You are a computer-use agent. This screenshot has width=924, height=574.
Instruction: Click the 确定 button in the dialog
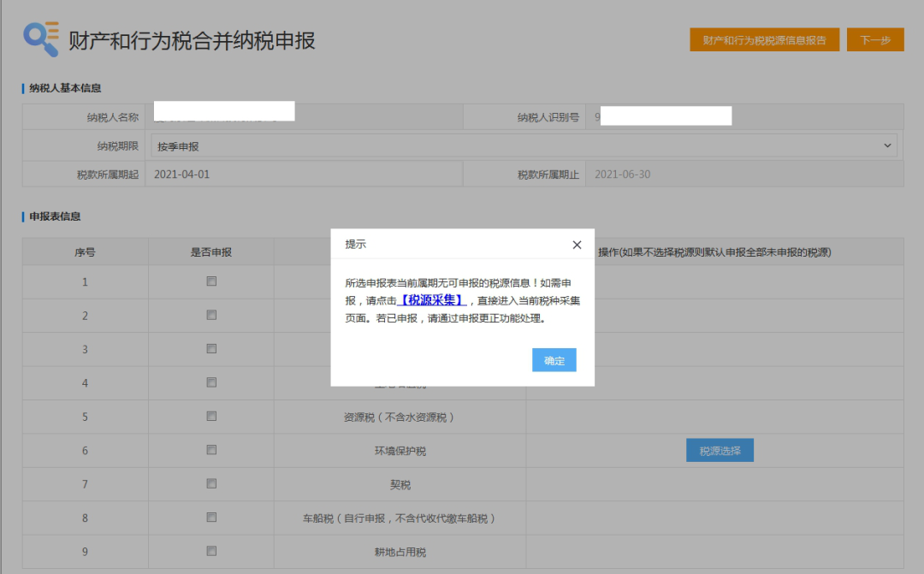[x=554, y=359]
